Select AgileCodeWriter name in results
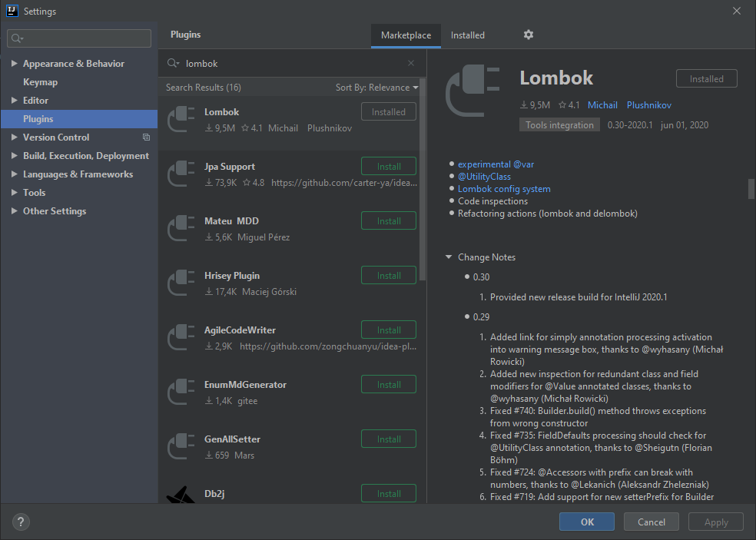Image resolution: width=756 pixels, height=540 pixels. (240, 330)
